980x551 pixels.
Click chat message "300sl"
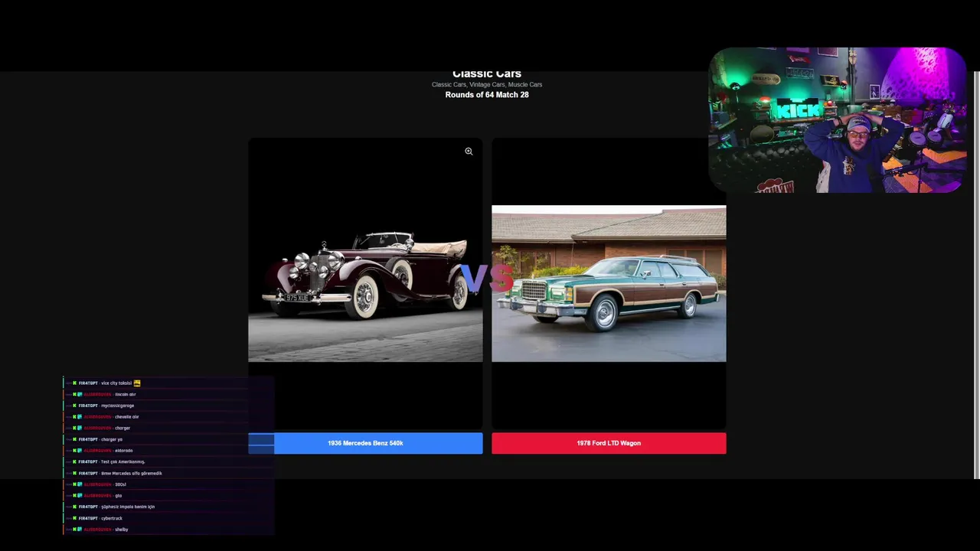[120, 484]
